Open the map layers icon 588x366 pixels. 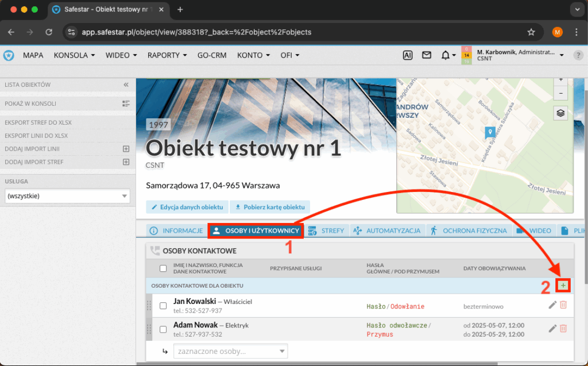[560, 113]
